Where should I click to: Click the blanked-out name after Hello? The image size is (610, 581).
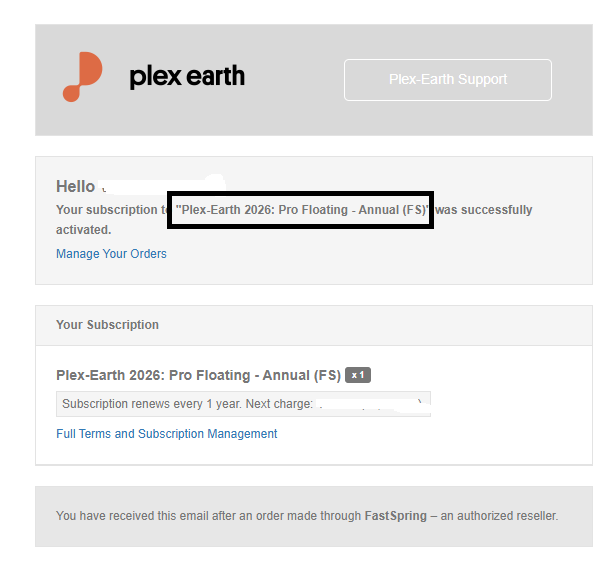161,185
